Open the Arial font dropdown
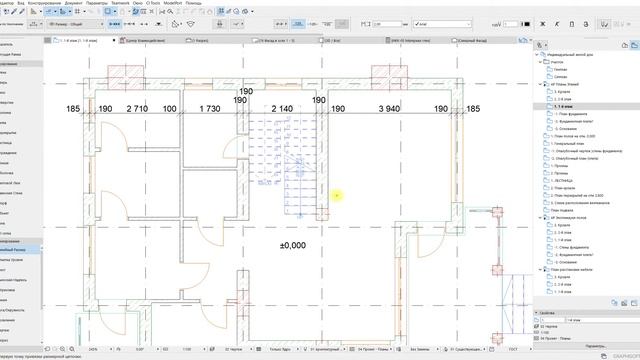Screen dimensions: 640x360 (x=442, y=24)
